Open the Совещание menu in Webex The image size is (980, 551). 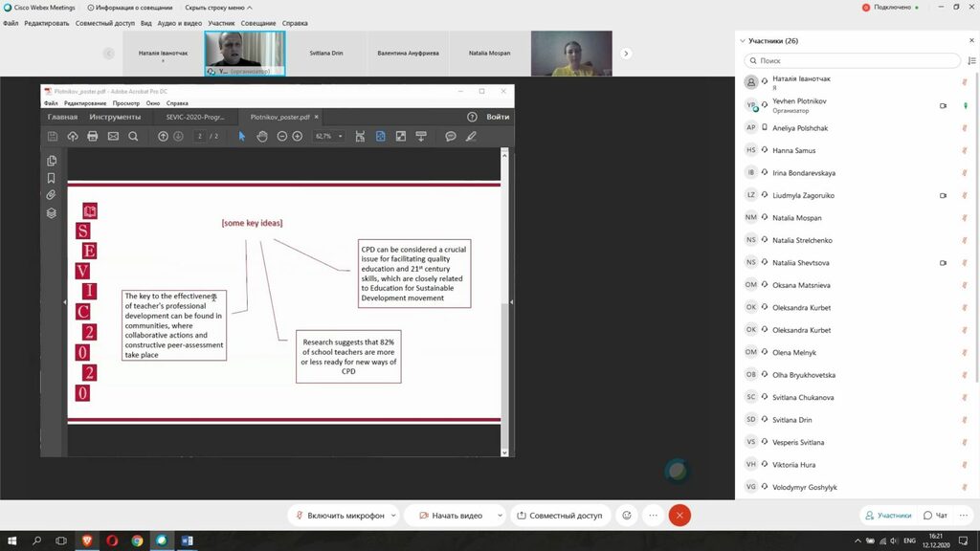[258, 23]
